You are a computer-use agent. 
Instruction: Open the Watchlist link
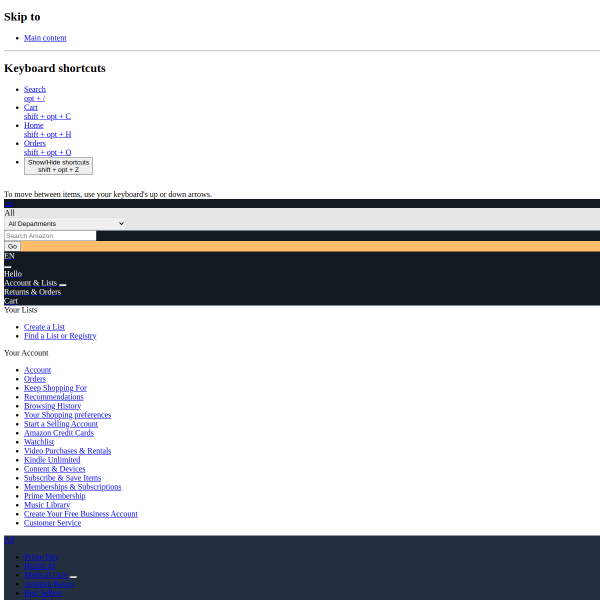[x=39, y=442]
